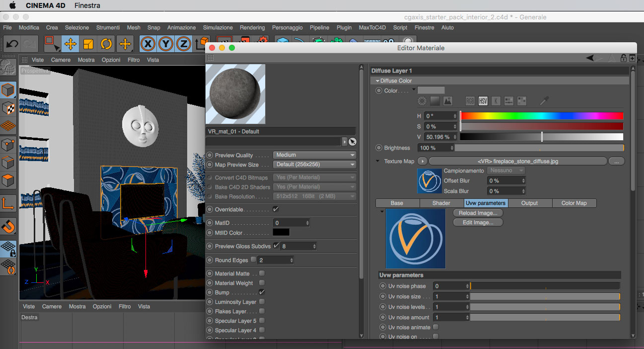Click the MatID input field

pos(291,223)
